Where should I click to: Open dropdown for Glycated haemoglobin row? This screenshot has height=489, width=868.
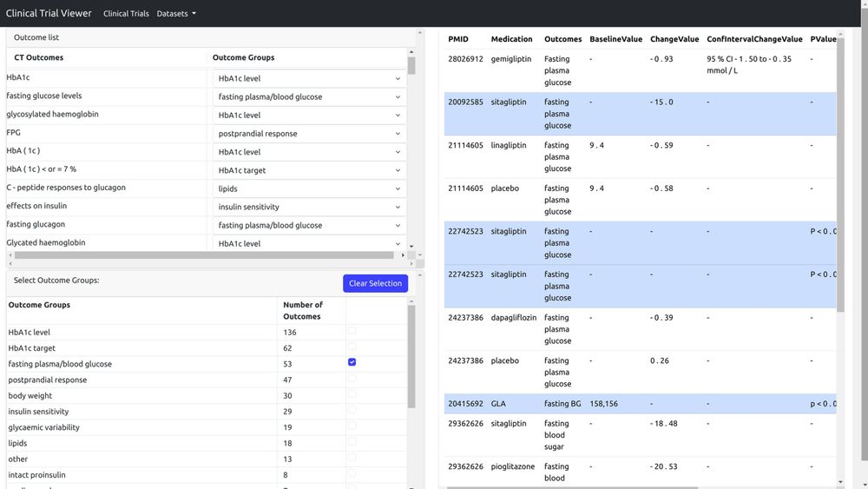click(x=310, y=243)
